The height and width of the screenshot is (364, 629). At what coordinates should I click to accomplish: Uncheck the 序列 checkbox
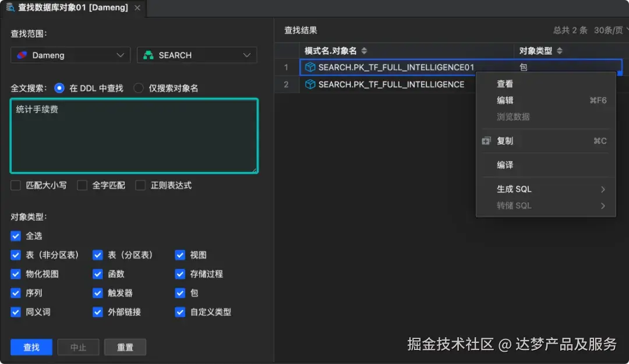tap(16, 293)
